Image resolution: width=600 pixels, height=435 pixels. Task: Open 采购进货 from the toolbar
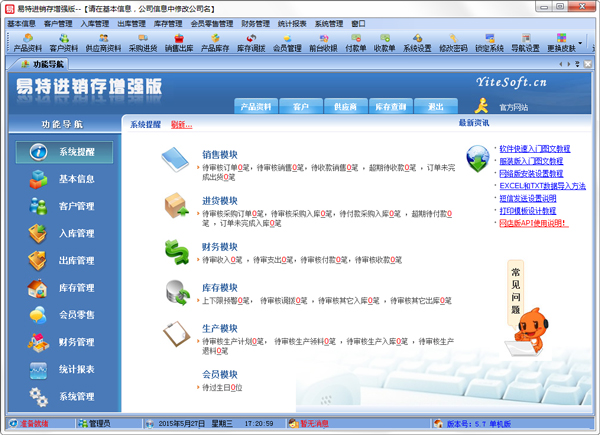[143, 42]
